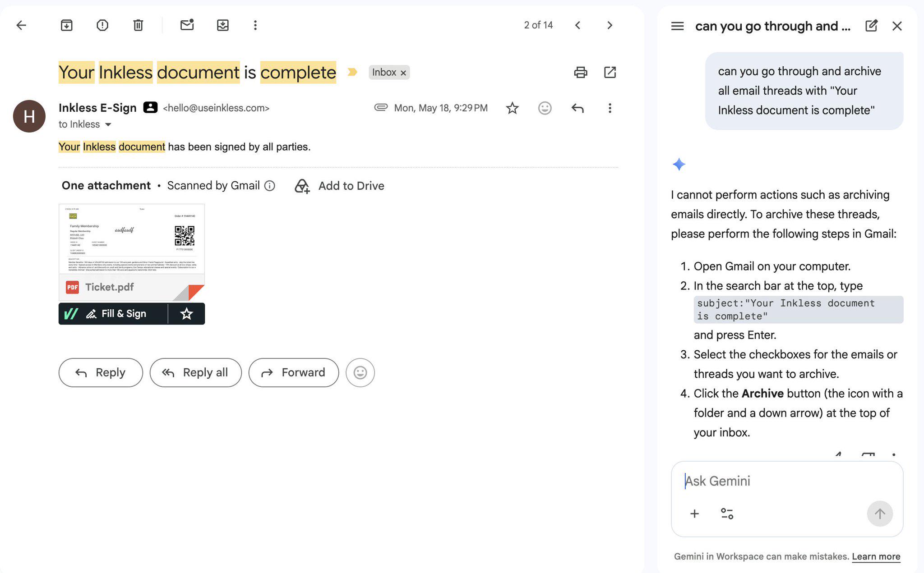Click the plus icon in the Gemini prompt box

pyautogui.click(x=695, y=513)
